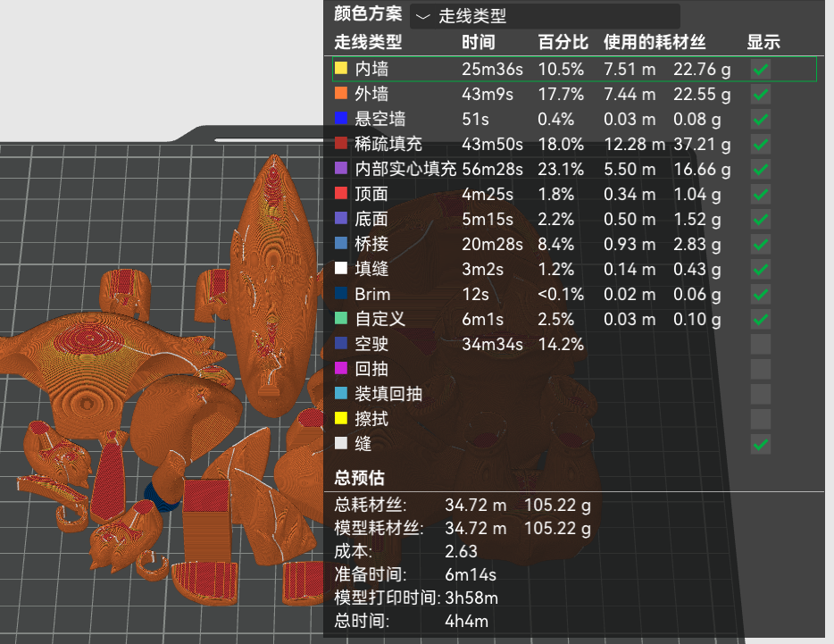Viewport: 834px width, 644px height.
Task: Click the violet 底面 color swatch
Action: pos(341,218)
